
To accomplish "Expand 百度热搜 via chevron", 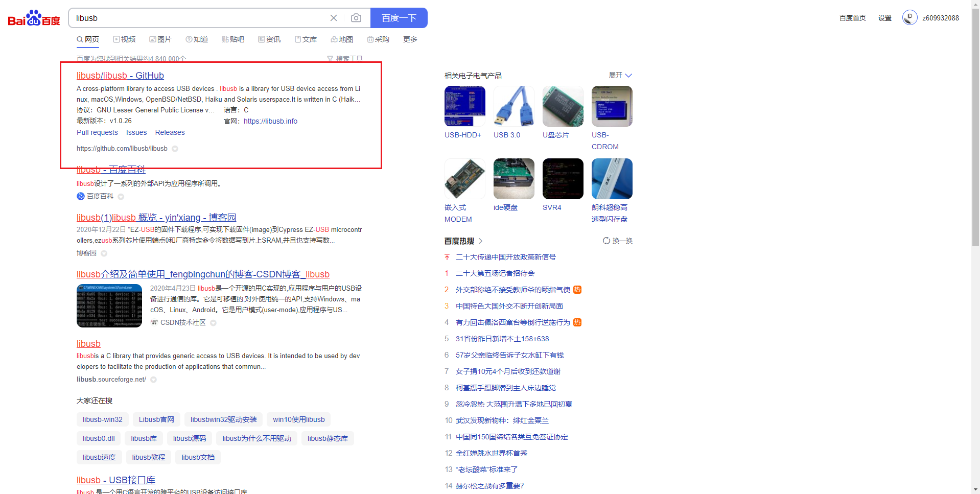I will (x=481, y=241).
